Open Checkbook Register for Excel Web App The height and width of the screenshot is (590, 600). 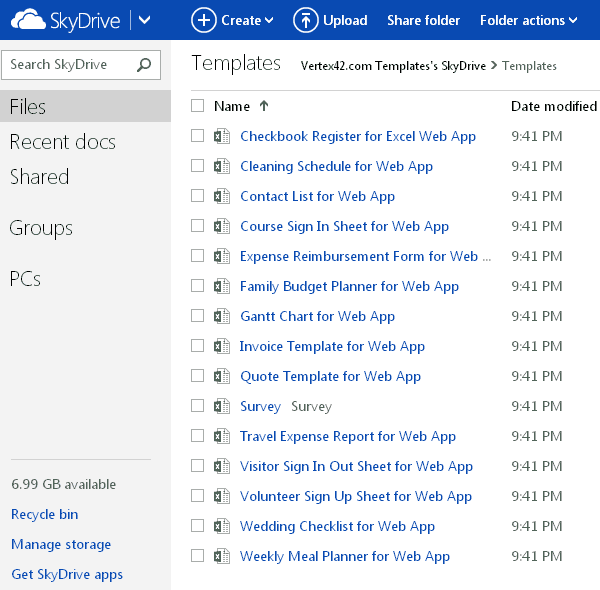(x=358, y=136)
